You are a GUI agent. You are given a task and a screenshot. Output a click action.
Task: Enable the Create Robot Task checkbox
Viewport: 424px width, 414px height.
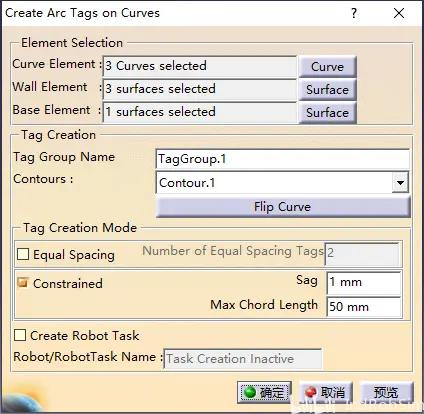pos(20,335)
